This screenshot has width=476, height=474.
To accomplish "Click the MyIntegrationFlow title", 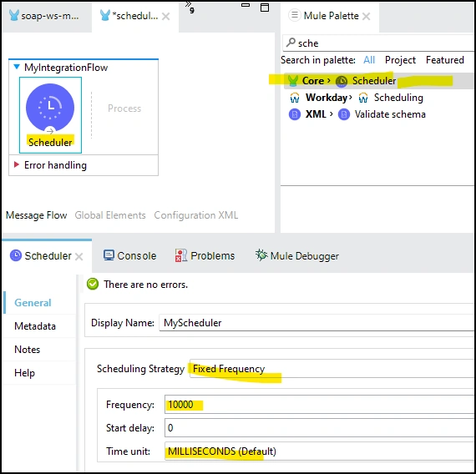I will coord(66,68).
